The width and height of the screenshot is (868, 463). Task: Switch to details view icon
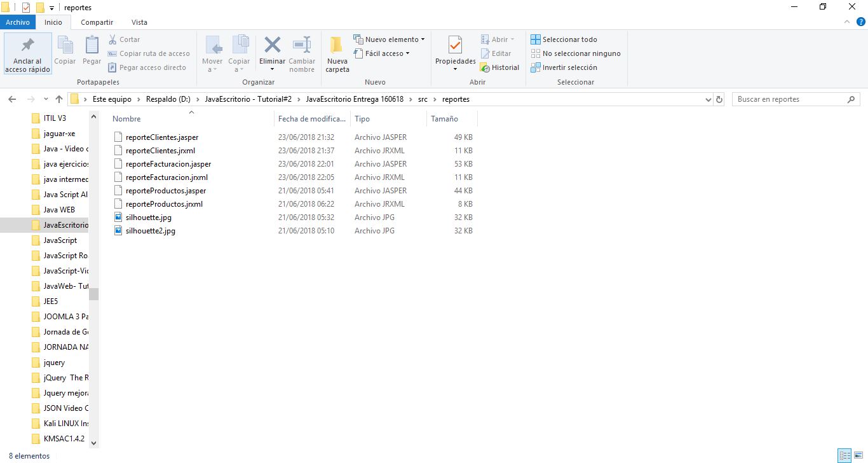(844, 456)
